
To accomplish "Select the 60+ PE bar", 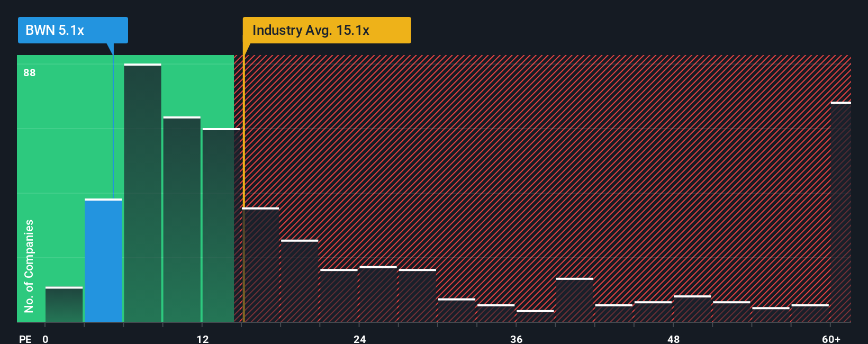I will pyautogui.click(x=840, y=212).
